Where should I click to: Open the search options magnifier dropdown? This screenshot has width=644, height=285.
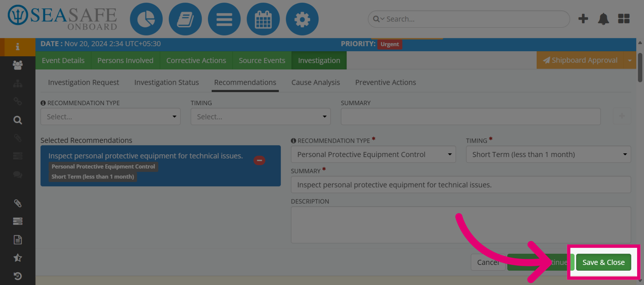coord(378,19)
